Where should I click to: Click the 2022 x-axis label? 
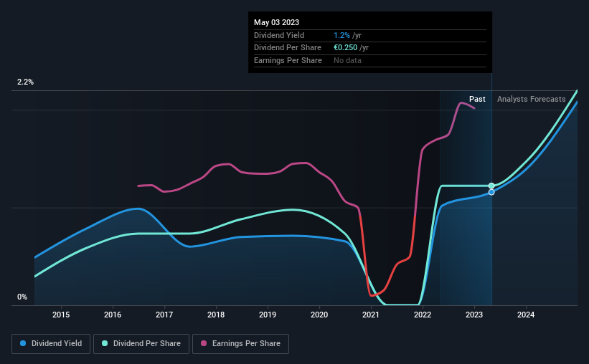click(423, 315)
